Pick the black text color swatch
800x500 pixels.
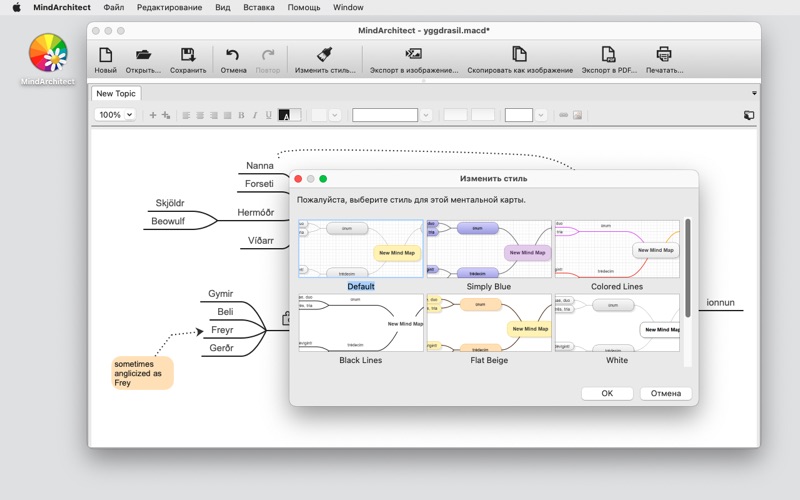pos(284,115)
